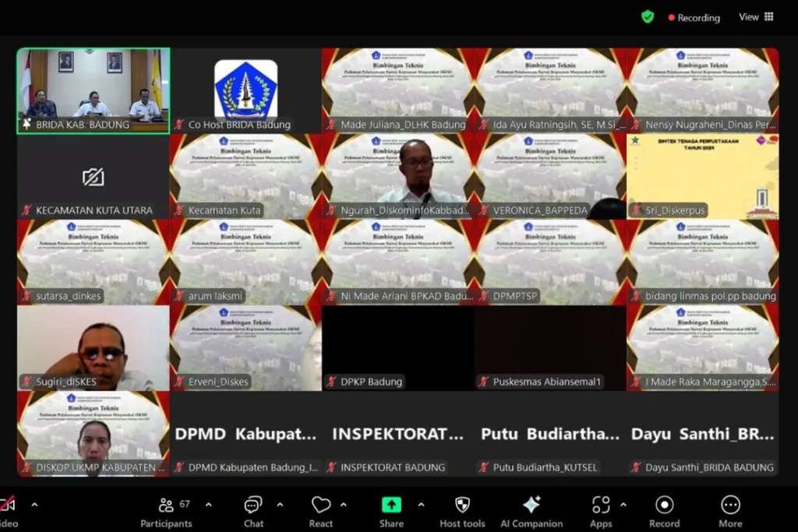Click the Ngurah_Diskominfo participant video tile
This screenshot has width=798, height=532.
[398, 175]
